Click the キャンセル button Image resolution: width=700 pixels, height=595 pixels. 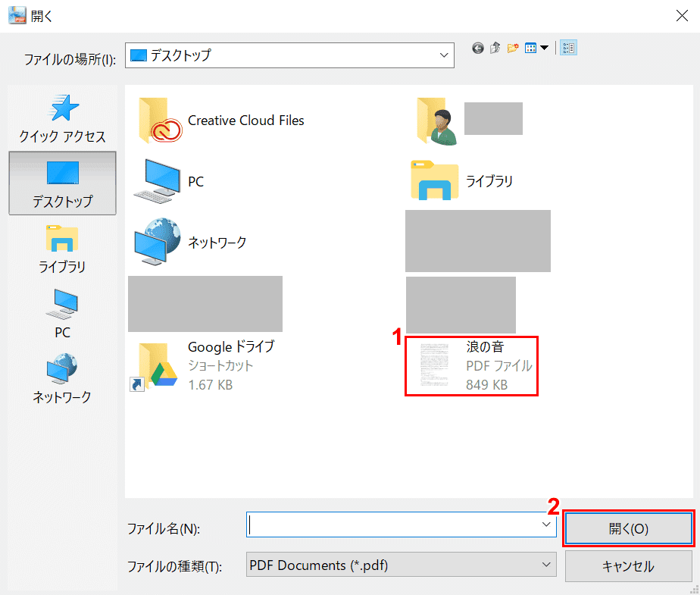pyautogui.click(x=628, y=565)
